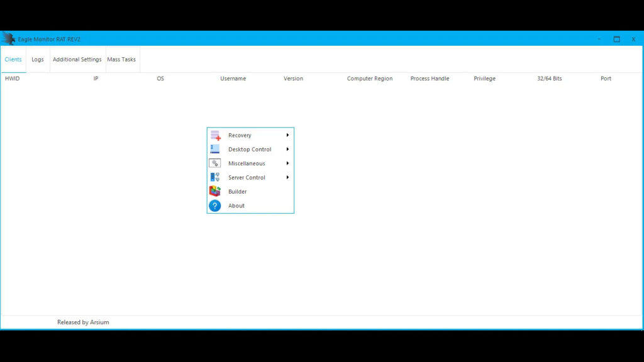Maximize the Eagle Monitor window
Image resolution: width=644 pixels, height=362 pixels.
point(617,39)
